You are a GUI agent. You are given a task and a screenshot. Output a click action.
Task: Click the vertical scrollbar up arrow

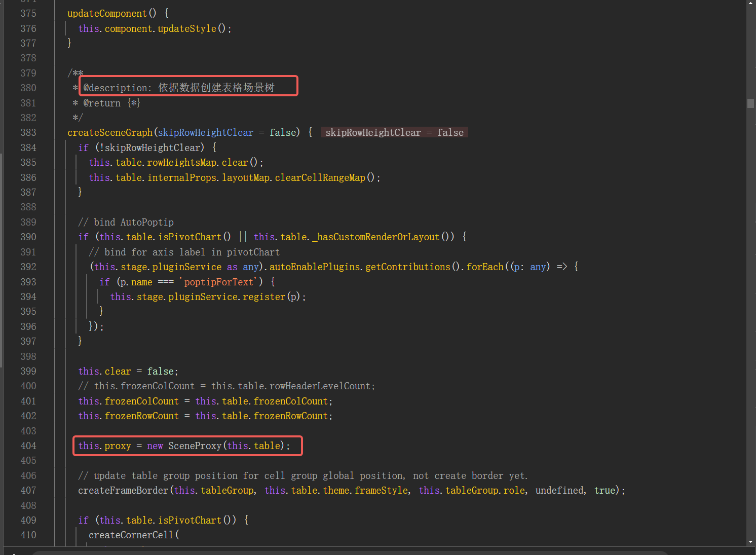point(750,3)
